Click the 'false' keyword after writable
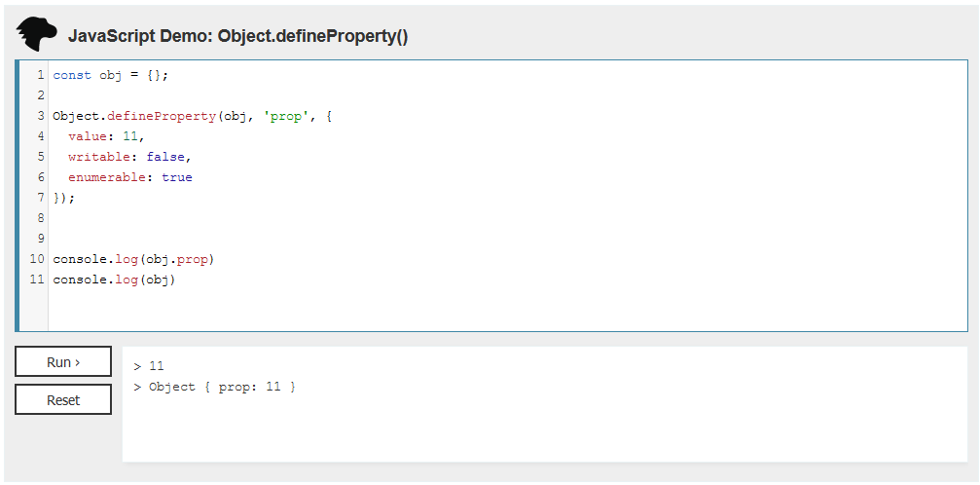980x485 pixels. [x=165, y=157]
